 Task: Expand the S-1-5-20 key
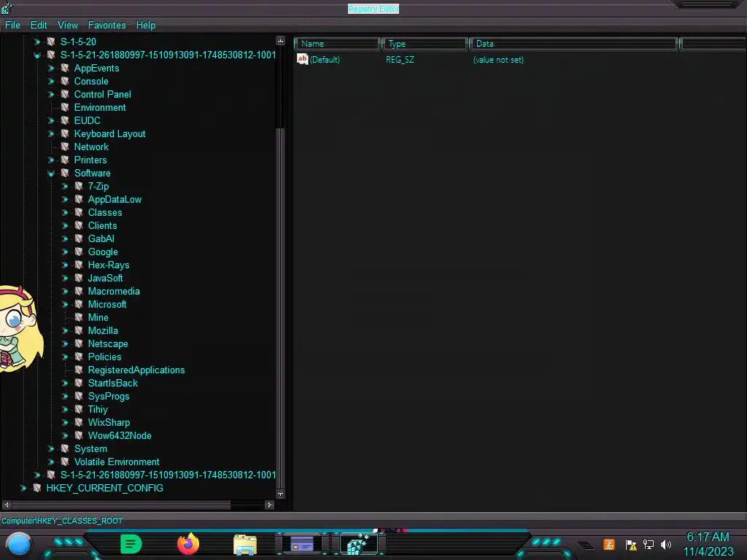click(37, 42)
